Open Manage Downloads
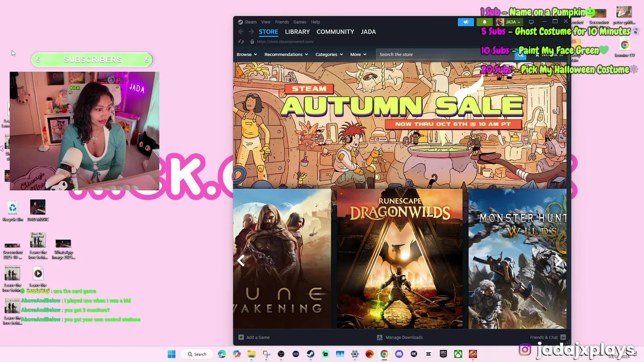The width and height of the screenshot is (644, 362). click(400, 337)
